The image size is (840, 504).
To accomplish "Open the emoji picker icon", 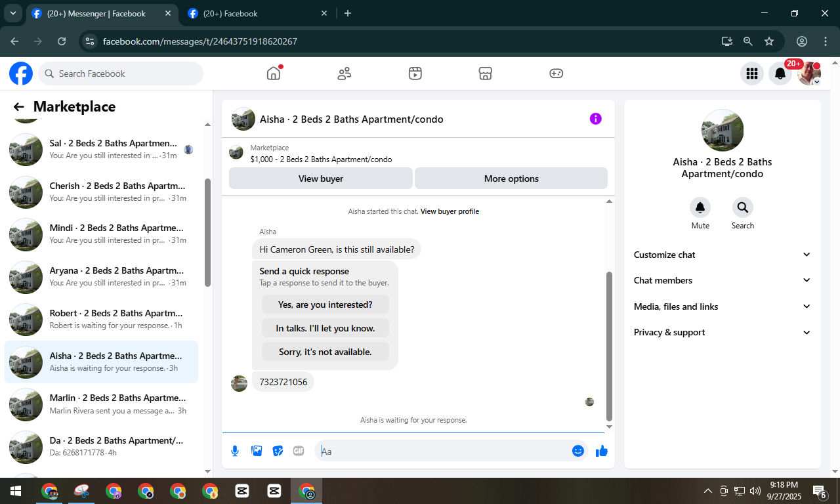I will click(578, 451).
